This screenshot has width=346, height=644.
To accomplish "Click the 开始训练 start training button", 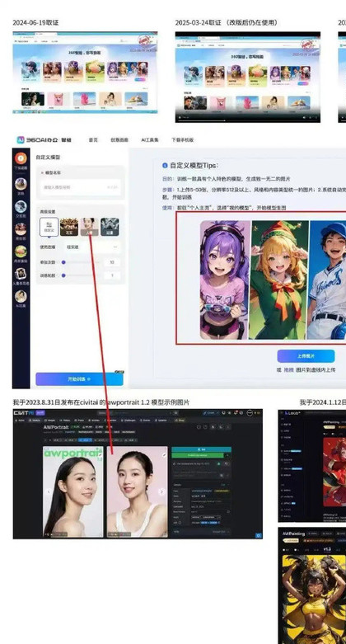I will coord(79,379).
